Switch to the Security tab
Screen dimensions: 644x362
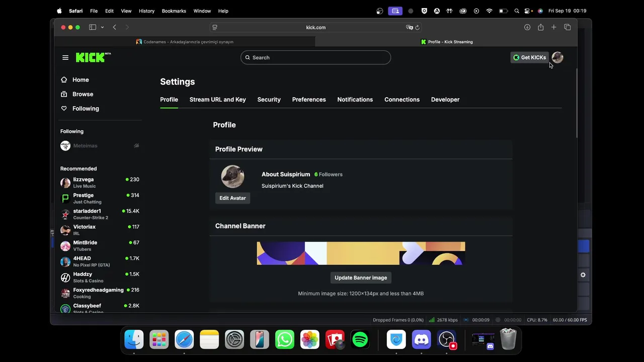[x=269, y=100]
